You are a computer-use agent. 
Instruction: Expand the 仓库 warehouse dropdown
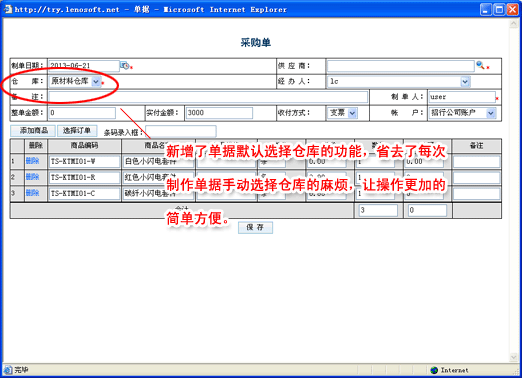point(96,81)
